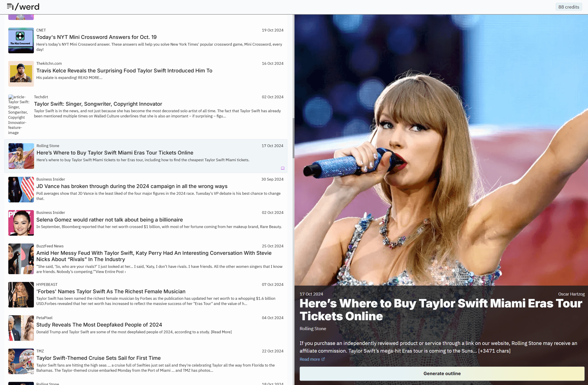Screen dimensions: 588x385
Task: Click the large Taylor Swift preview photo
Action: point(441,150)
